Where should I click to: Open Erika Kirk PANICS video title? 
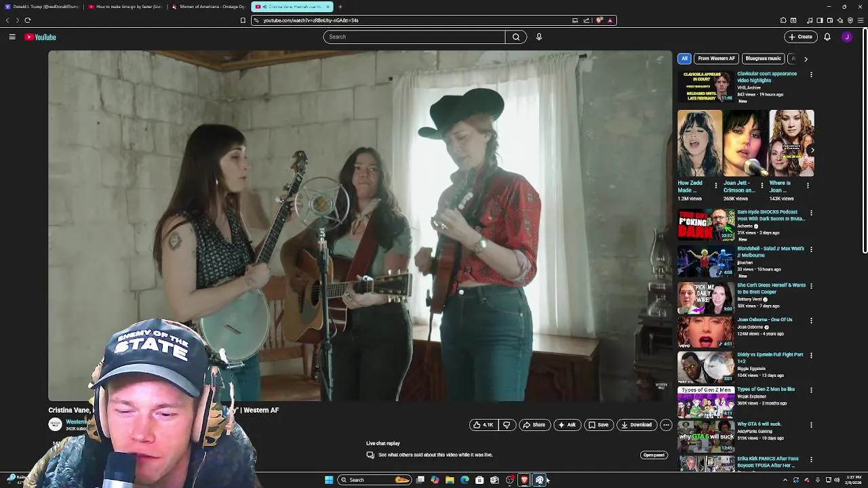(767, 462)
